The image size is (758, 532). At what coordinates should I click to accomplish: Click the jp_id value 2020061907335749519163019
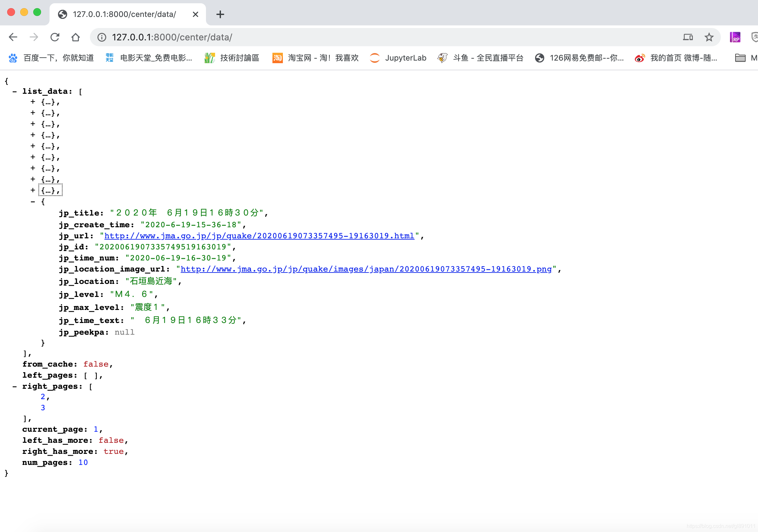pyautogui.click(x=163, y=247)
